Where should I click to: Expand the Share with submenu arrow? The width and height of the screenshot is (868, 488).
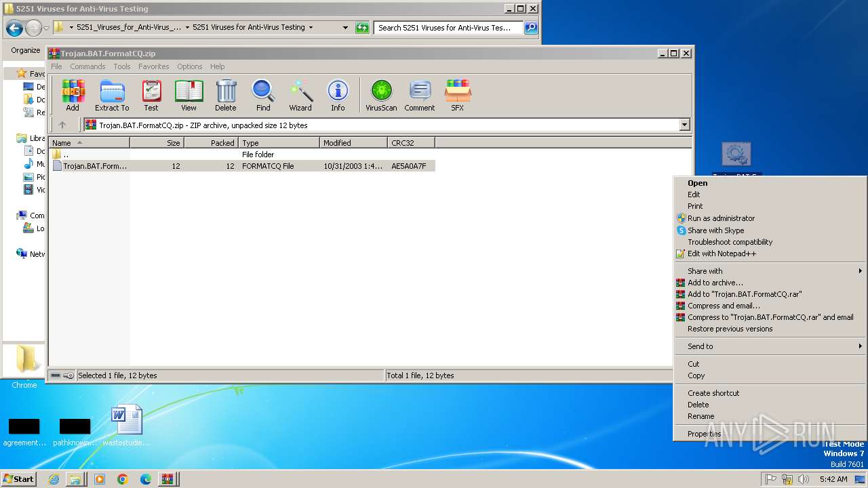point(860,271)
